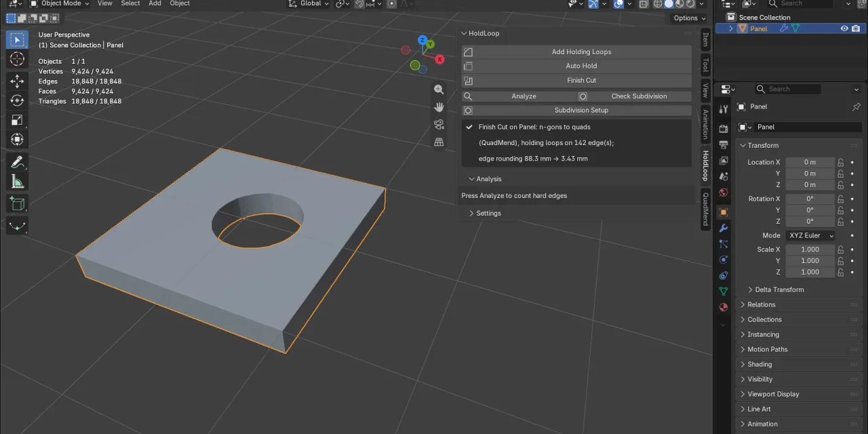The height and width of the screenshot is (434, 868).
Task: Switch to the QuadMend sidebar tab
Action: coord(705,209)
